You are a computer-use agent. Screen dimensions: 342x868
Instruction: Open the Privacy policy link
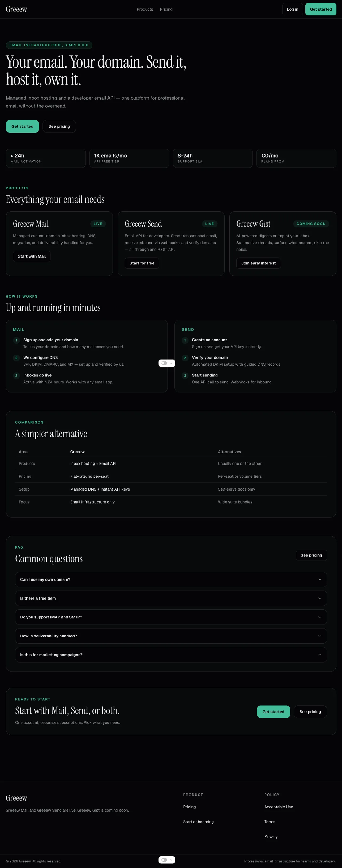coord(271,836)
